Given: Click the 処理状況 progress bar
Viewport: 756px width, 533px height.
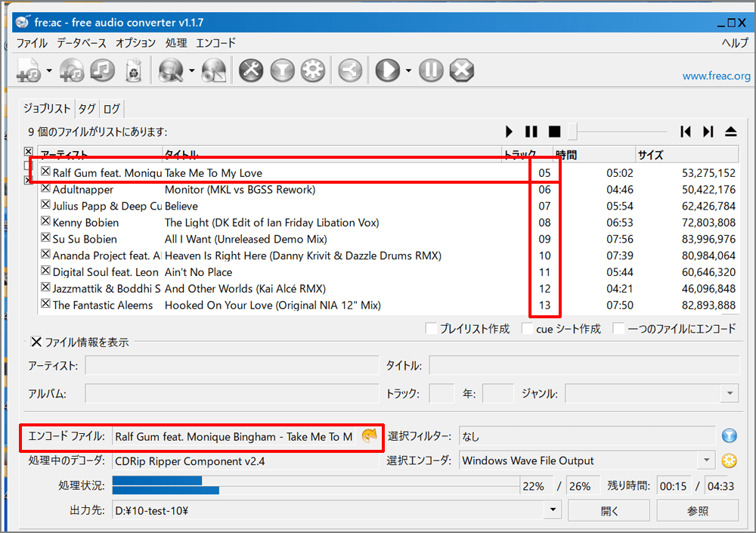Looking at the screenshot, I should [316, 485].
